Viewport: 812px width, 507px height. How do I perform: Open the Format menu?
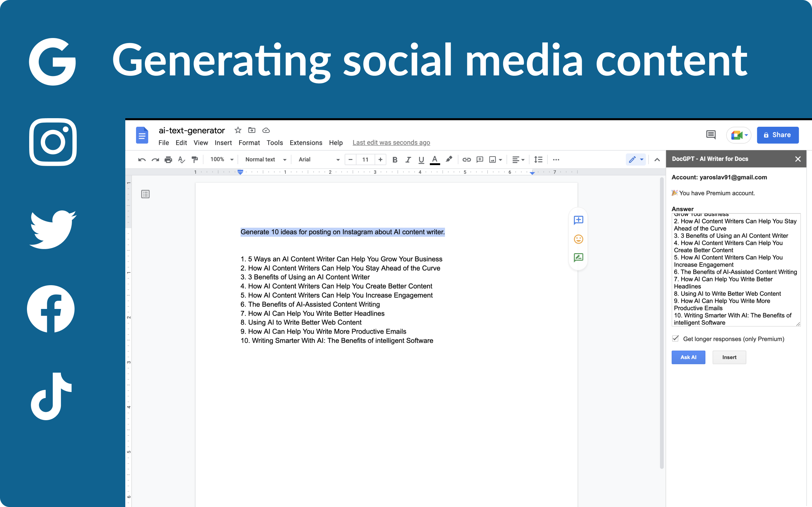pyautogui.click(x=248, y=142)
